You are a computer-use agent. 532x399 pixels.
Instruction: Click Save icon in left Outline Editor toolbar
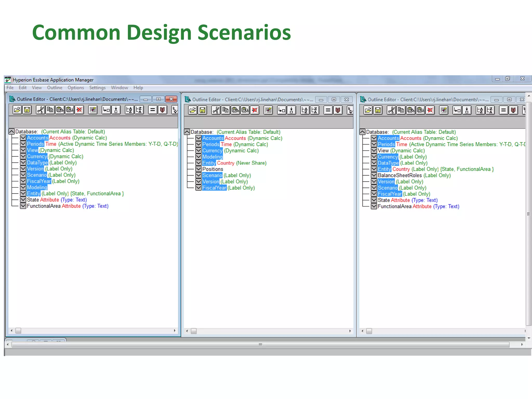pyautogui.click(x=27, y=110)
